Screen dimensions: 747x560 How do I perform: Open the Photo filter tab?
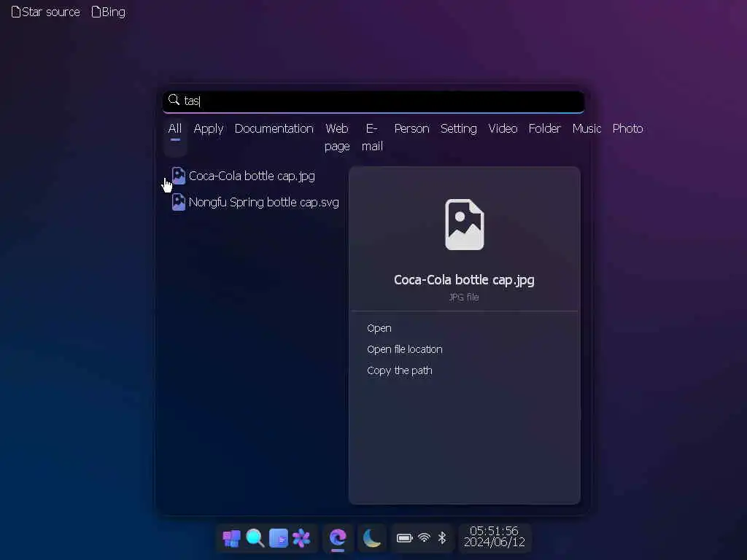pyautogui.click(x=627, y=128)
